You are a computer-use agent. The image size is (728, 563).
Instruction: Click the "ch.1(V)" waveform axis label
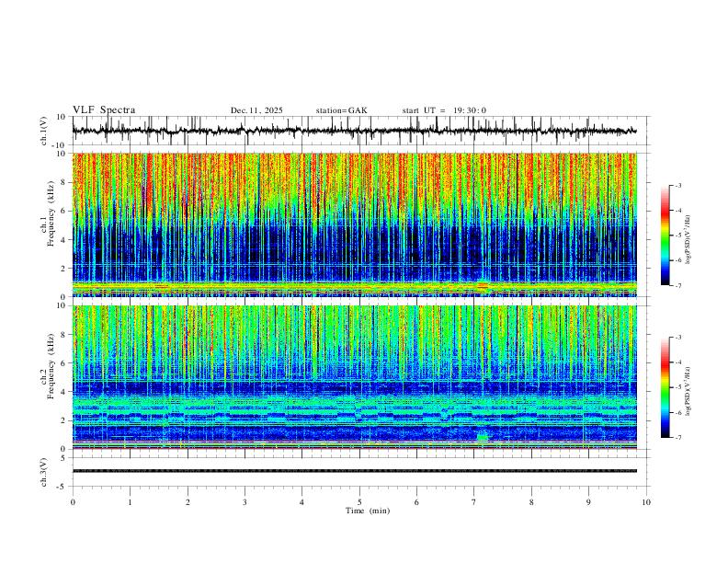[44, 131]
